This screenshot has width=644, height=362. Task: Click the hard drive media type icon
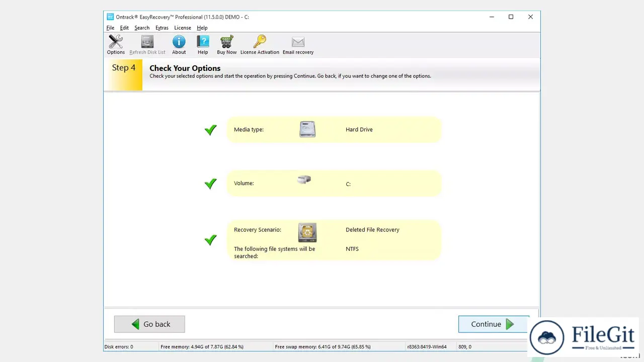pos(307,129)
